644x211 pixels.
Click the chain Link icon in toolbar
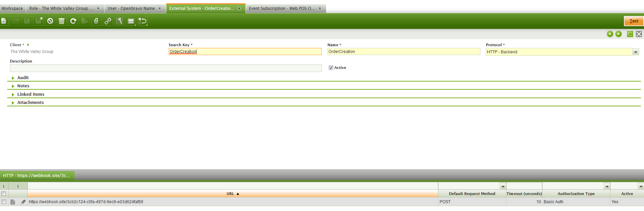[x=108, y=21]
